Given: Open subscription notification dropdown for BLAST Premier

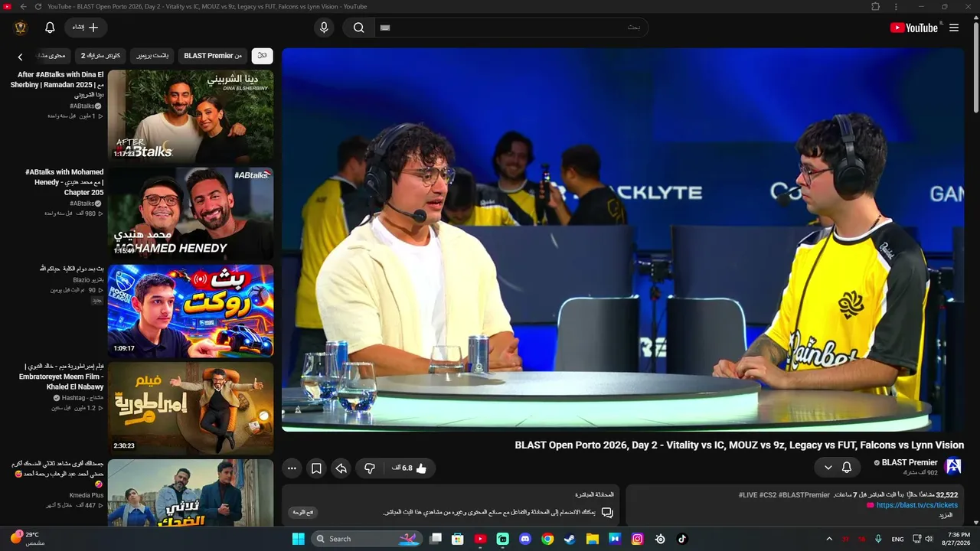Looking at the screenshot, I should 838,467.
